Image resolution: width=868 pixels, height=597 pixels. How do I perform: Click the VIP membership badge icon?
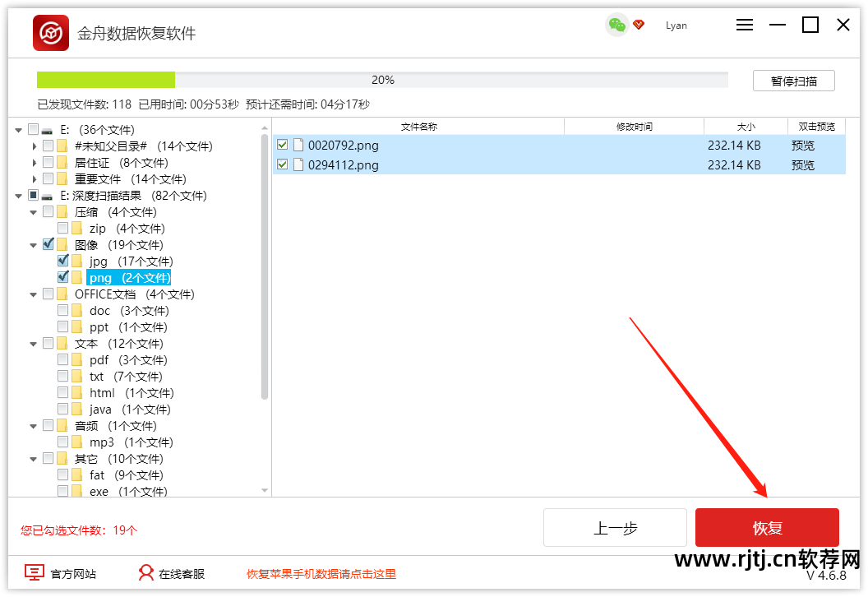click(639, 25)
